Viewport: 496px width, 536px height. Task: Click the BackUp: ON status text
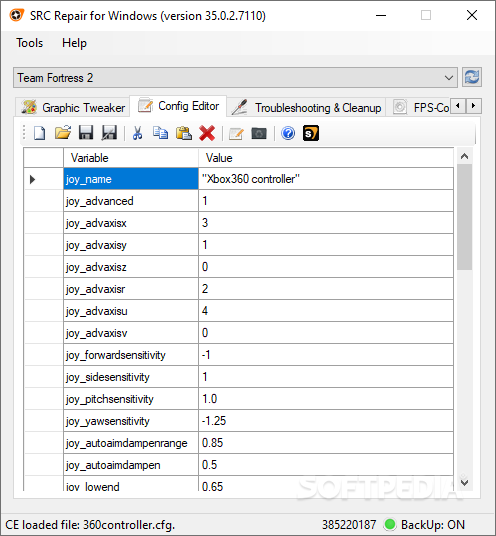tap(433, 524)
